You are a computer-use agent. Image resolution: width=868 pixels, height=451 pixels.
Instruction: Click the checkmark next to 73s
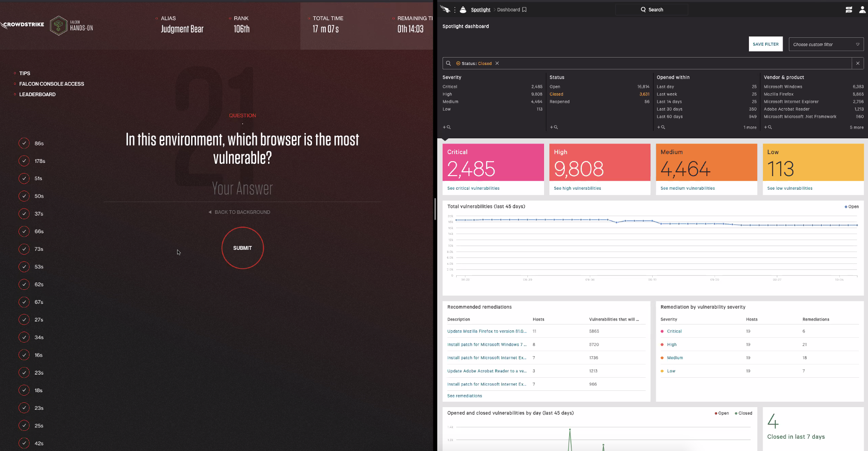(x=24, y=249)
